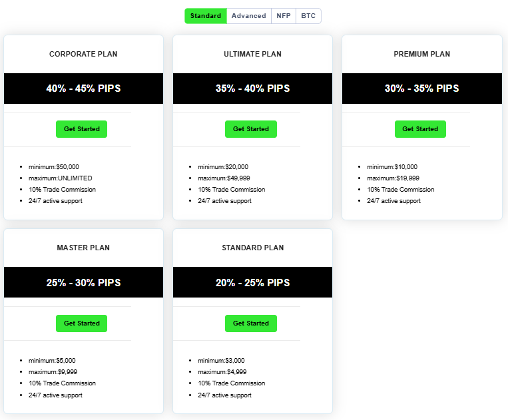Image resolution: width=508 pixels, height=420 pixels.
Task: Click the maximum:UNLIMITED list item
Action: 61,178
